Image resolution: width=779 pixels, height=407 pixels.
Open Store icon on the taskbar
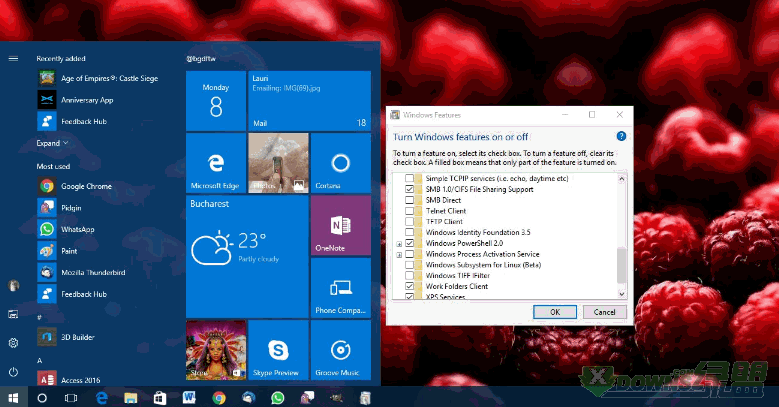click(x=159, y=398)
